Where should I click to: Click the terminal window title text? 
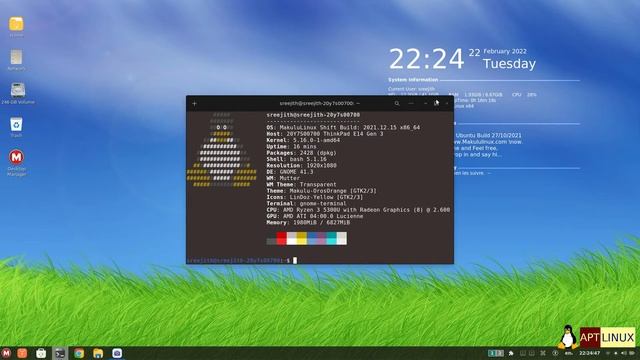click(320, 104)
